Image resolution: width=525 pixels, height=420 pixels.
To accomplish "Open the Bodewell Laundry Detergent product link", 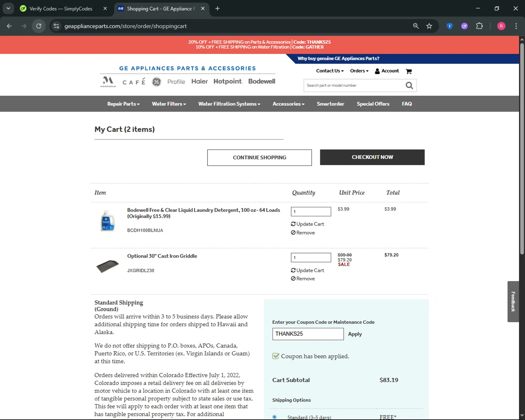I will (x=203, y=213).
